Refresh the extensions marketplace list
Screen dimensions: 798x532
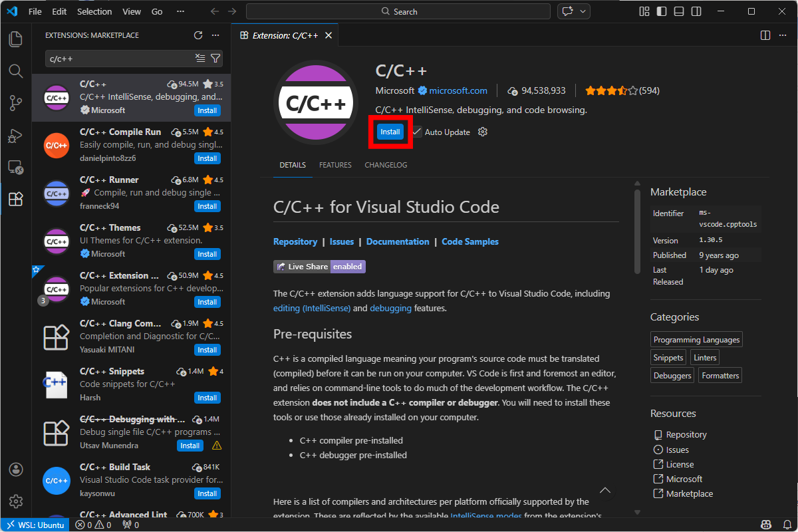pyautogui.click(x=198, y=35)
